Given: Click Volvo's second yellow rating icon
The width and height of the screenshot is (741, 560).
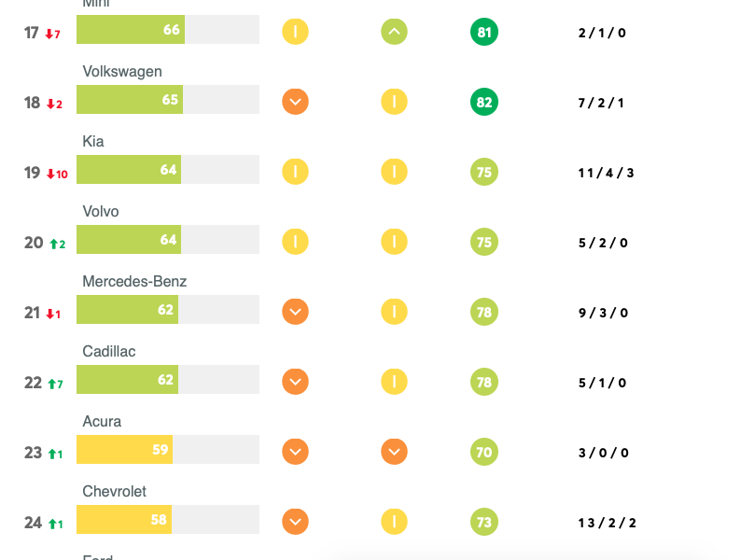Looking at the screenshot, I should (x=394, y=242).
